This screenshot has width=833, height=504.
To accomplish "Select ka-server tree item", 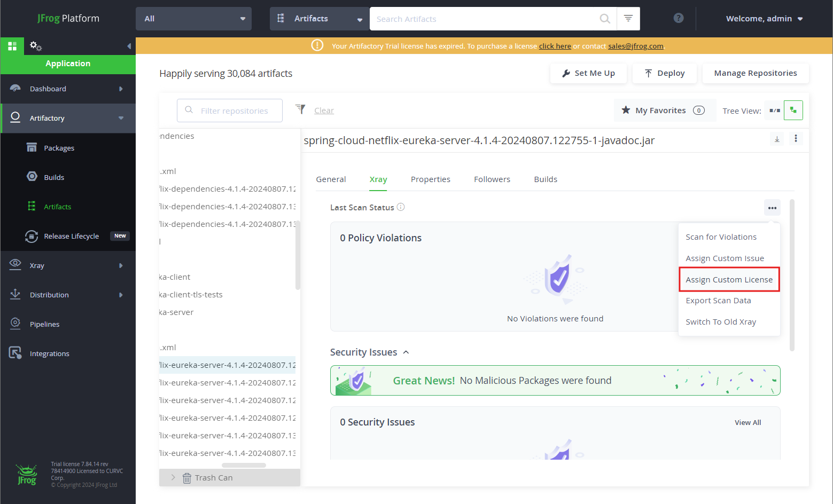I will click(177, 312).
